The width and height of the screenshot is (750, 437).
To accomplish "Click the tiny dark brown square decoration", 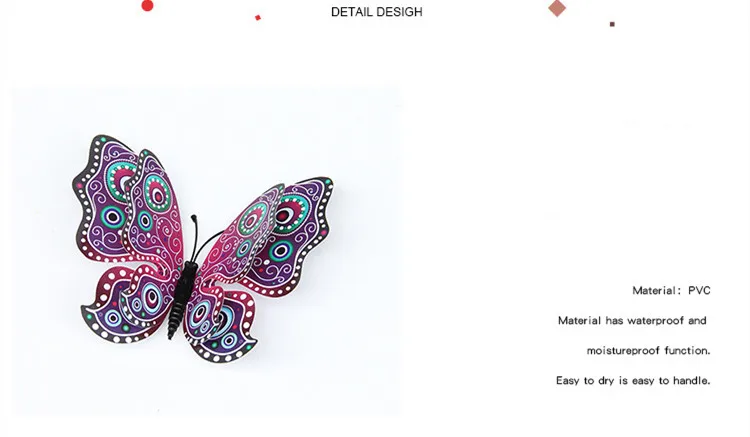I will [612, 24].
